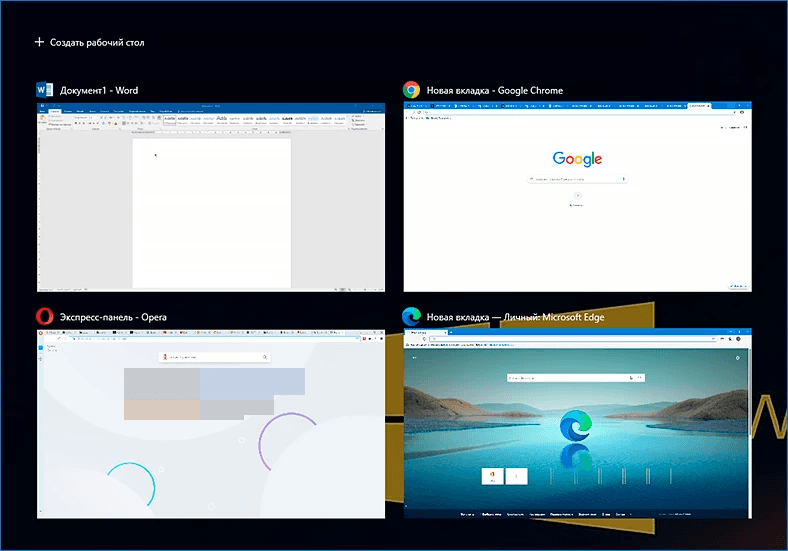Select the Opera Экспресс-панель window thumbnail

tap(211, 424)
